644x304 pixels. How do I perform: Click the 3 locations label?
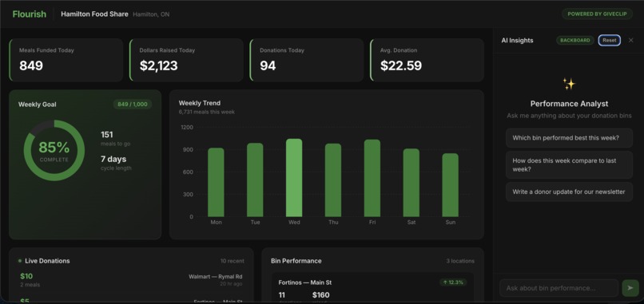click(x=460, y=261)
